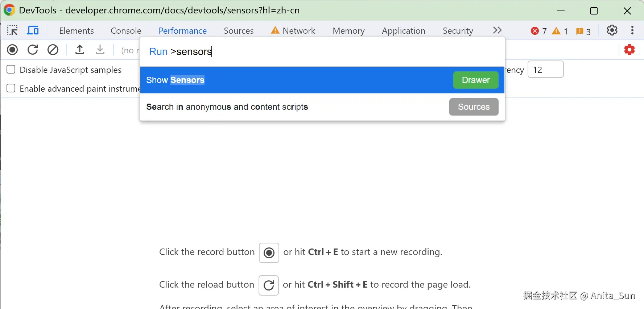The height and width of the screenshot is (309, 644).
Task: Clear the performance recording
Action: 53,50
